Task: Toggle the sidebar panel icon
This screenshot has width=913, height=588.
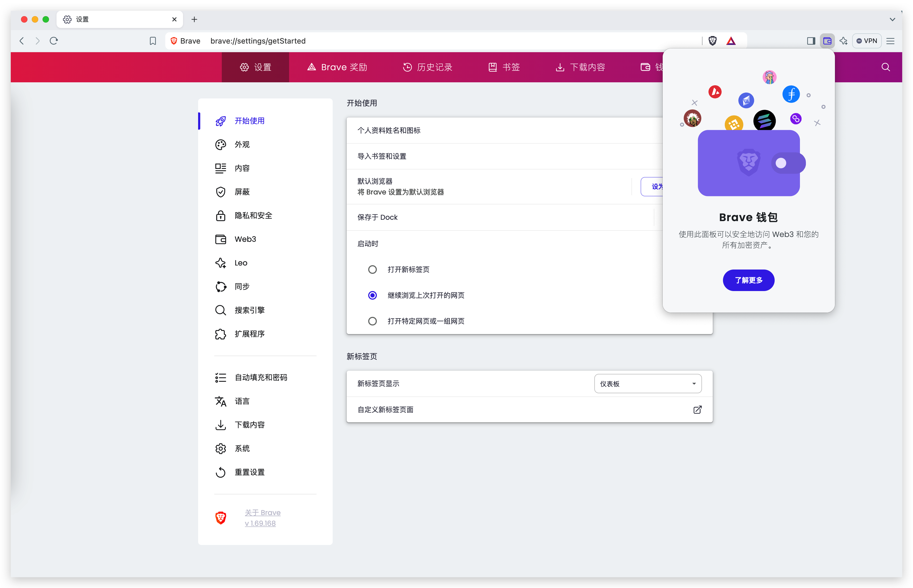Action: pyautogui.click(x=811, y=41)
